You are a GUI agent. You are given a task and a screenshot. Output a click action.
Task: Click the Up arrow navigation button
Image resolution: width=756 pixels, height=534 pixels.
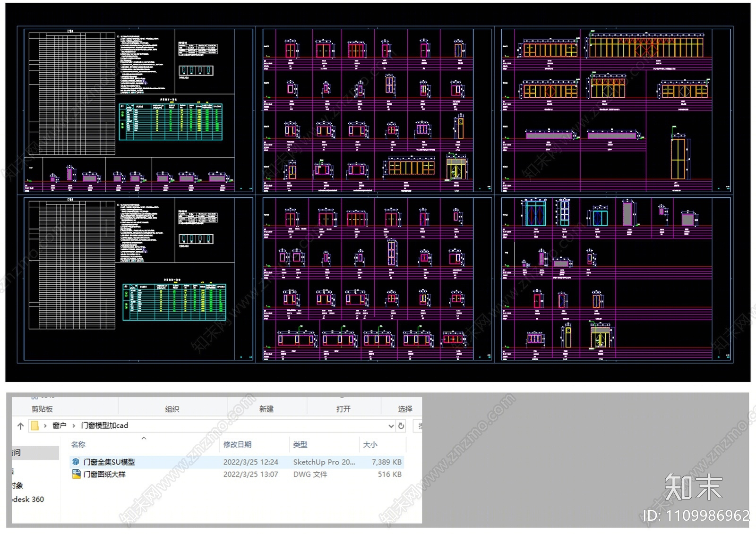20,426
